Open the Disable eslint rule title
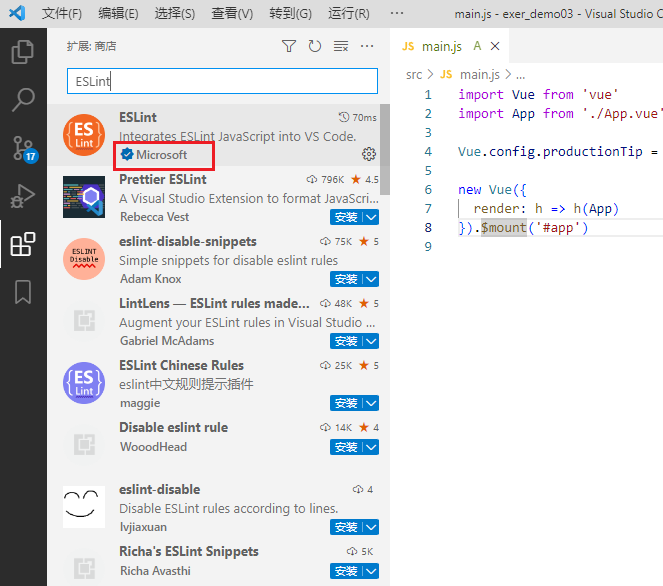 tap(173, 427)
